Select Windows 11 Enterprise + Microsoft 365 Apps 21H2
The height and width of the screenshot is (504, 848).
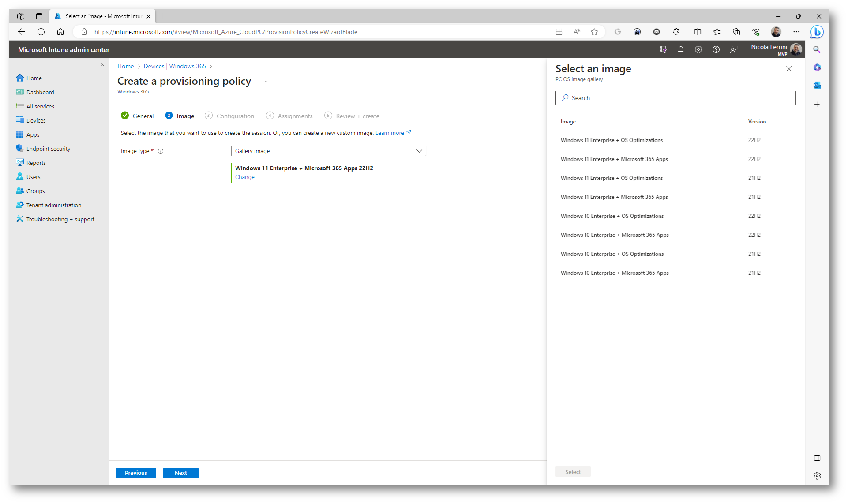675,197
